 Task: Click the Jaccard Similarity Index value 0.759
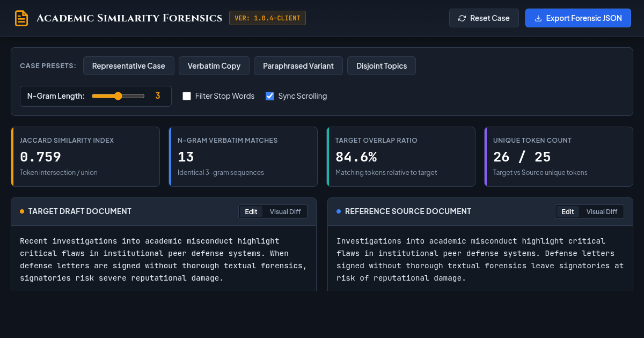(x=40, y=157)
